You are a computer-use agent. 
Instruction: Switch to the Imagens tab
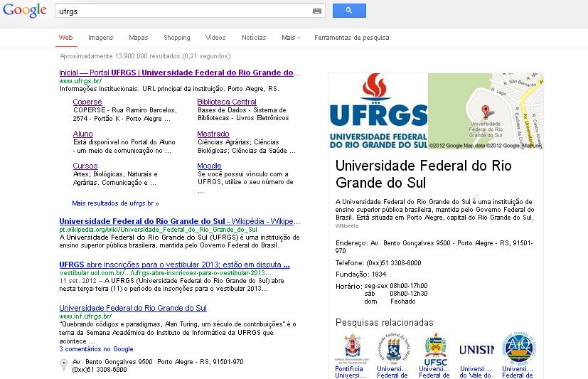tap(100, 38)
